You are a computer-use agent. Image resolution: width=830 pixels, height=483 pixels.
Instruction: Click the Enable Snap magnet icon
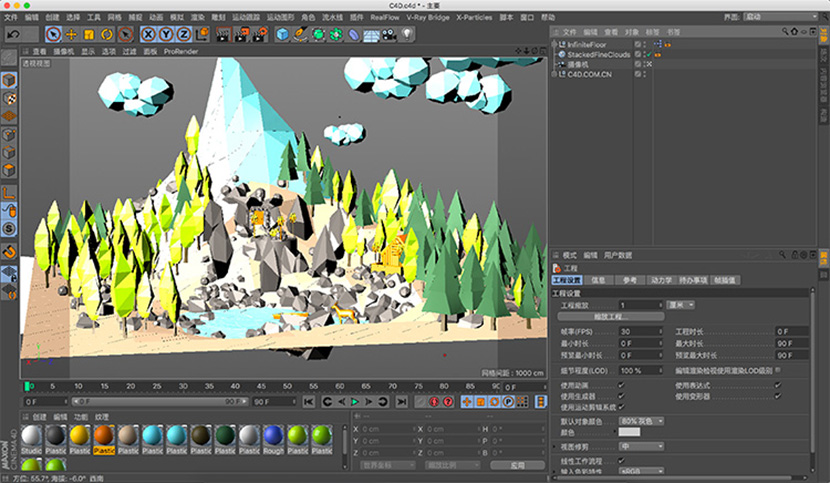click(x=9, y=252)
